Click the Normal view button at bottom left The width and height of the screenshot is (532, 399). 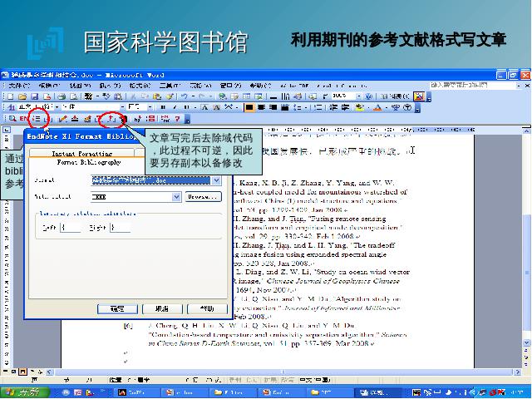pyautogui.click(x=6, y=372)
